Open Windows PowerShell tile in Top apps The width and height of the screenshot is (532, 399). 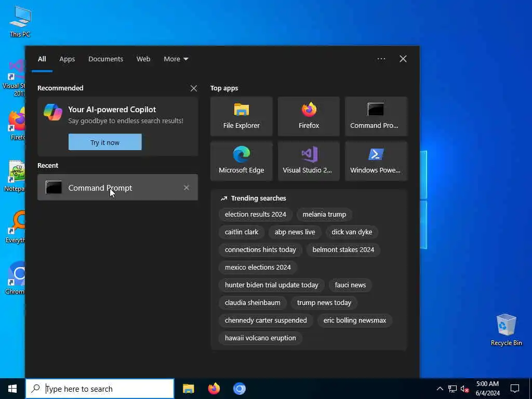pyautogui.click(x=376, y=161)
